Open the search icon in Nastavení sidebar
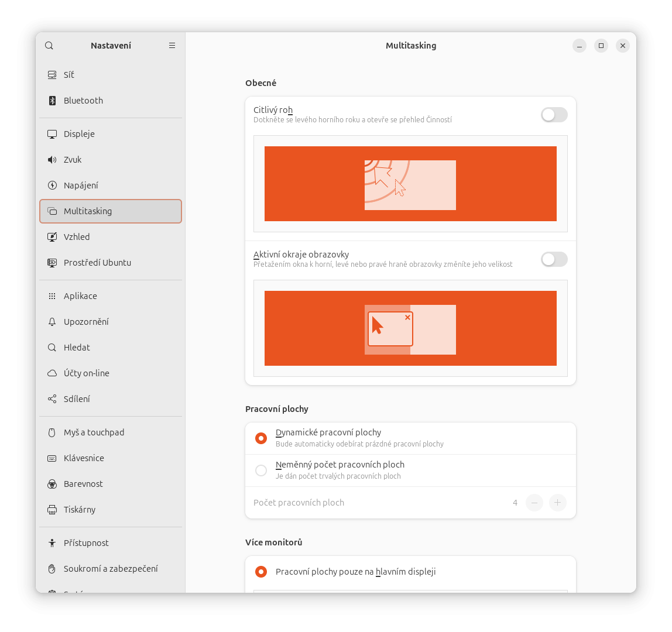Image resolution: width=672 pixels, height=632 pixels. pyautogui.click(x=49, y=46)
